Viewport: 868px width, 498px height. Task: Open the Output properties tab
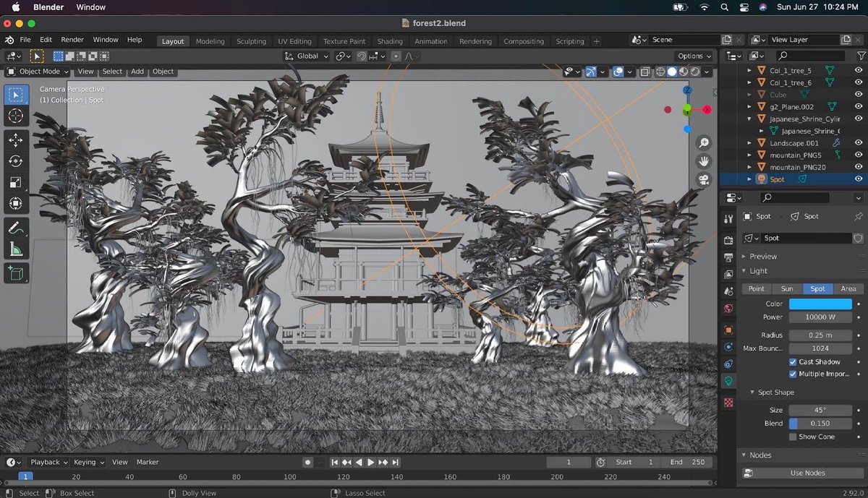(728, 257)
